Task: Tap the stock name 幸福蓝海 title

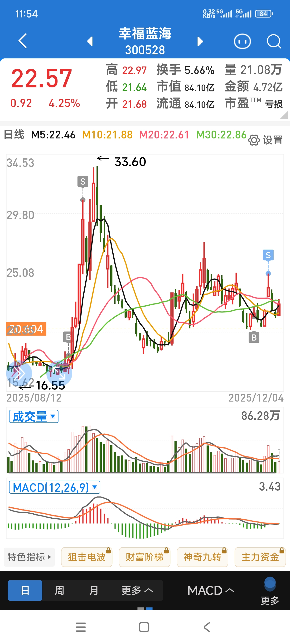Action: [x=145, y=33]
